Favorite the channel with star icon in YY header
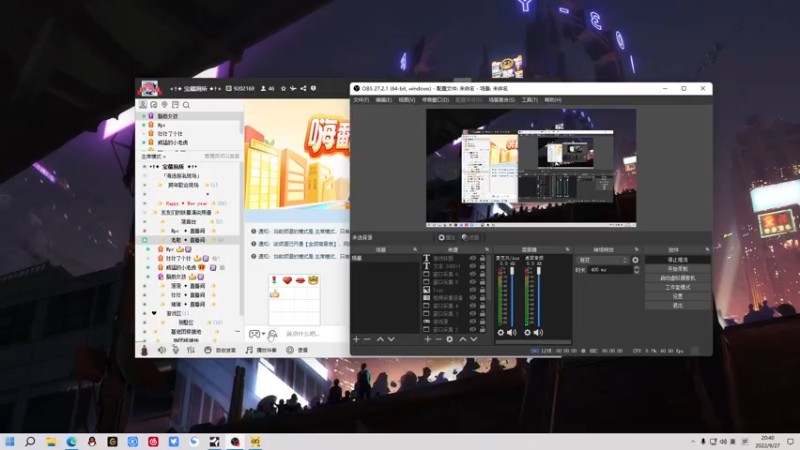800x450 pixels. (x=283, y=88)
